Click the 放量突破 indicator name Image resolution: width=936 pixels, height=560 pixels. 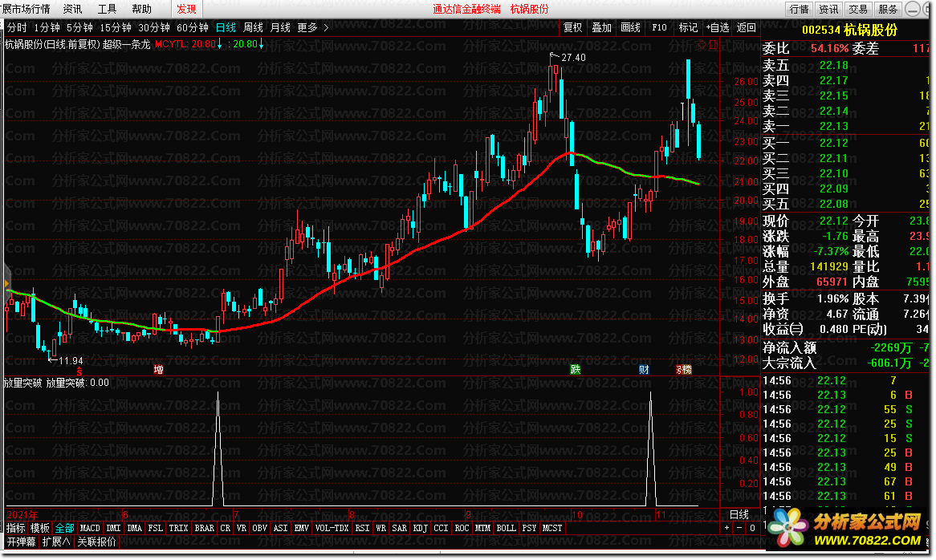pos(22,383)
